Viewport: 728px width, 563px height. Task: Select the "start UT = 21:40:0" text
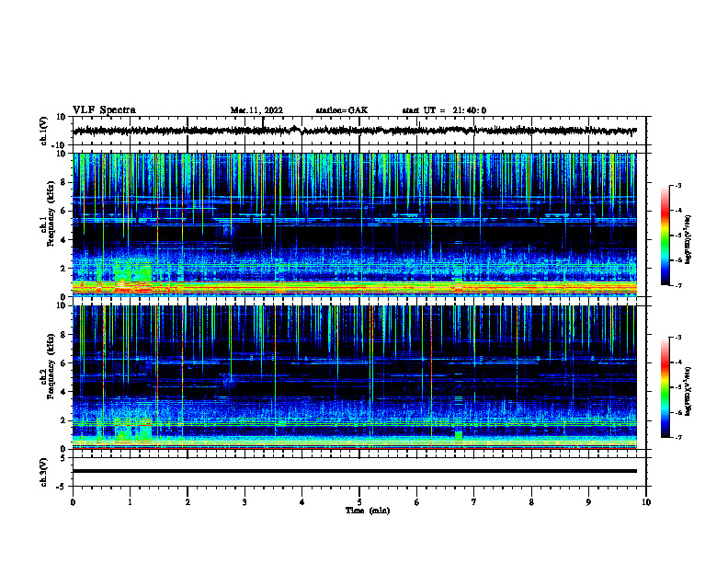[444, 110]
